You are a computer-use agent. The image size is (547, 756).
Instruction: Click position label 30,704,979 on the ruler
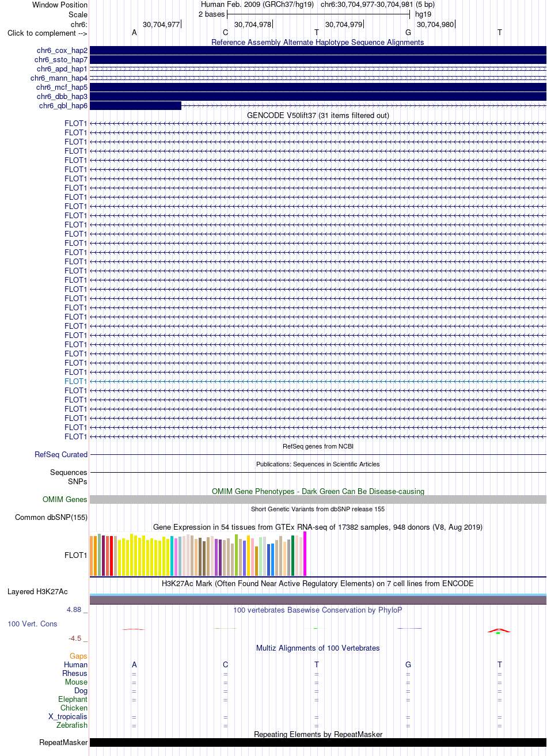pos(344,24)
